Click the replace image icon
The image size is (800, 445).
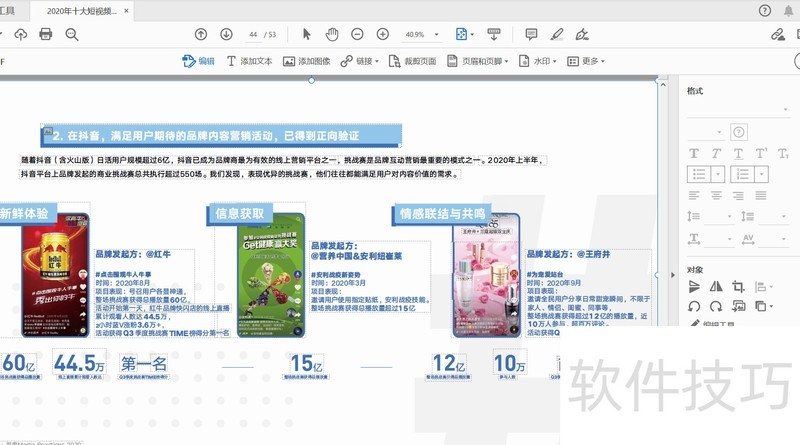[x=738, y=307]
